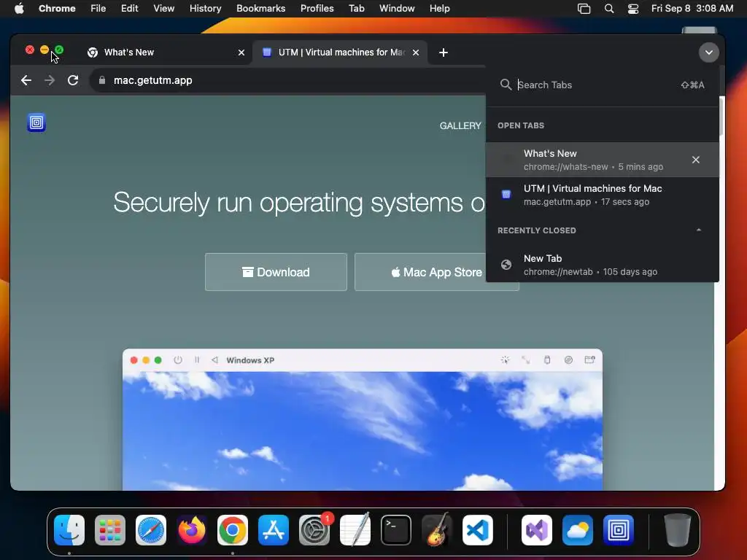This screenshot has width=747, height=560.
Task: Open Safari from the Dock
Action: (151, 530)
